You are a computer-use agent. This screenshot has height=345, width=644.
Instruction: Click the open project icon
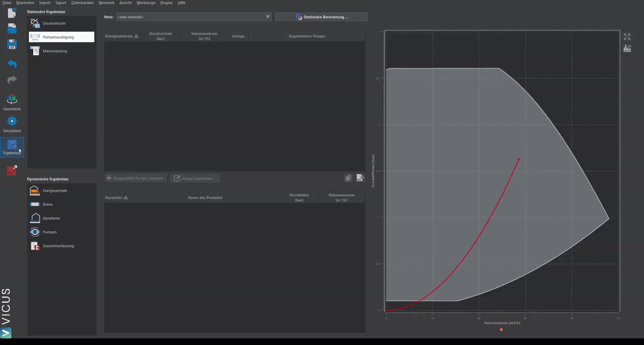pyautogui.click(x=12, y=28)
